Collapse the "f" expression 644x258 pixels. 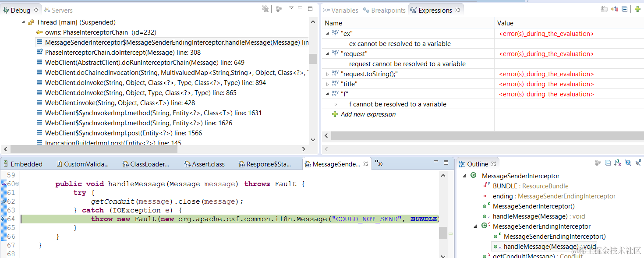tap(327, 94)
